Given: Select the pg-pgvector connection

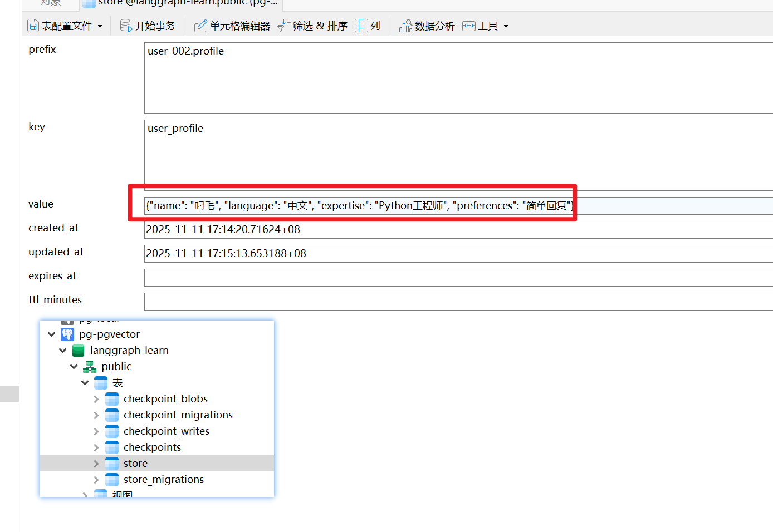Looking at the screenshot, I should pos(109,334).
